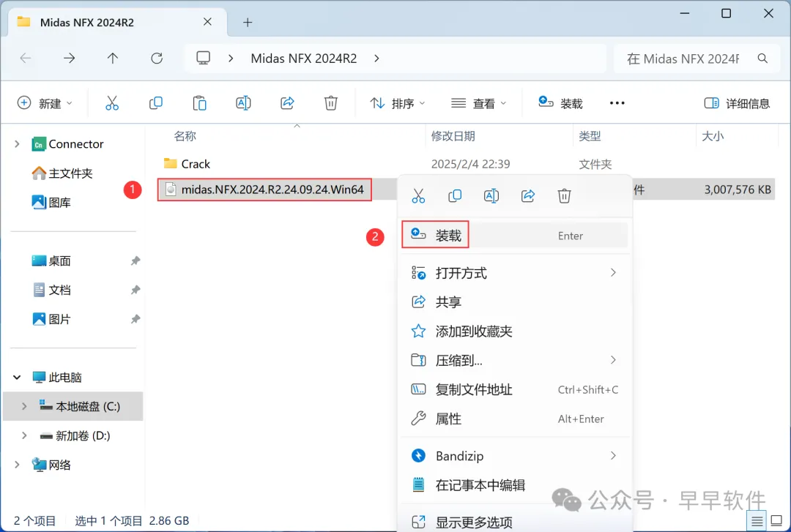Open the 打开方式 submenu
The width and height of the screenshot is (791, 532).
click(x=515, y=273)
